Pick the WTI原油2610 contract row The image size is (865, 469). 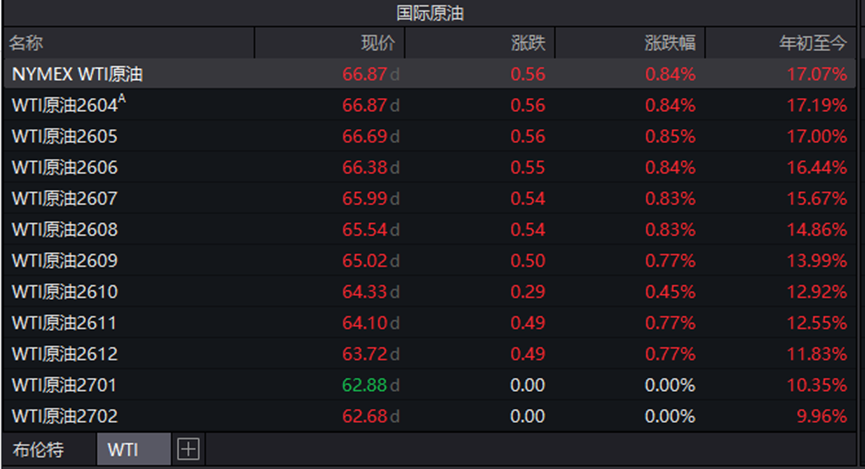tap(65, 291)
